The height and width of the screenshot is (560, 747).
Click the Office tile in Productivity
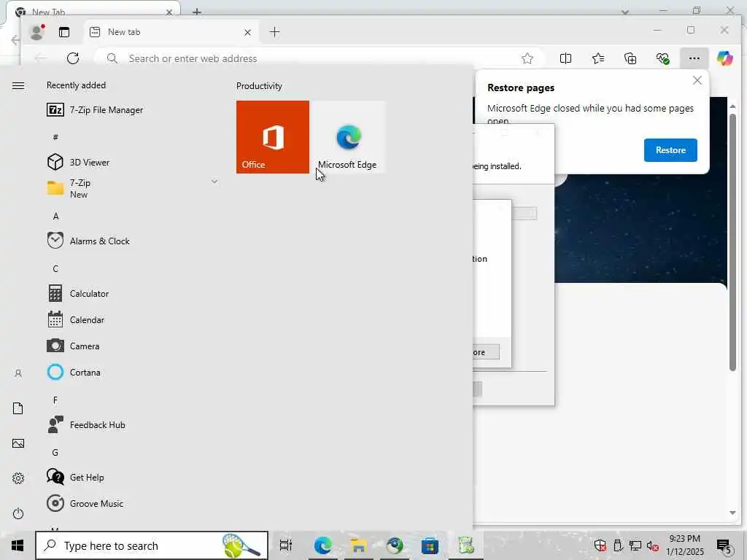point(273,137)
